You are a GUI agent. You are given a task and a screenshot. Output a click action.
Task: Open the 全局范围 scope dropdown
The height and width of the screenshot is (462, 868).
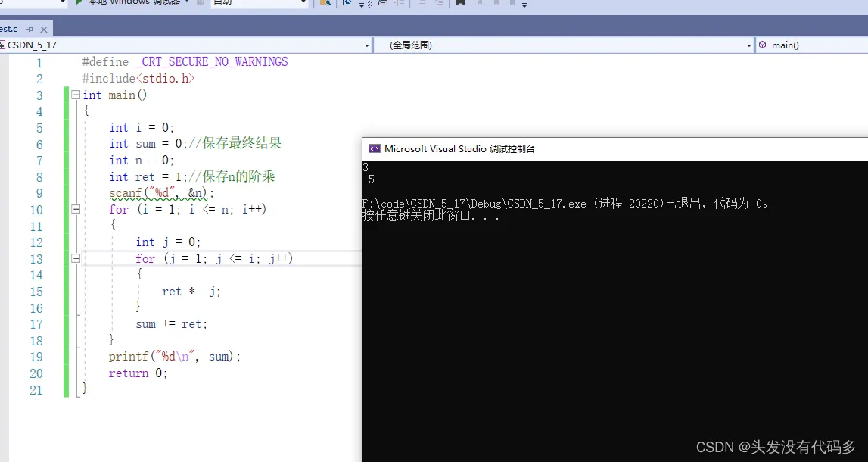pyautogui.click(x=749, y=45)
